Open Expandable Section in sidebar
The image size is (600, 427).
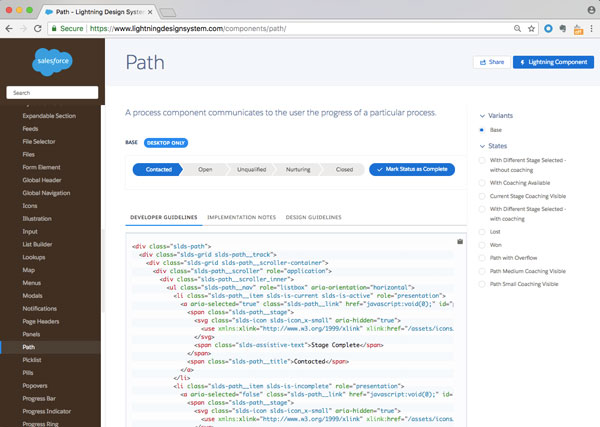[49, 116]
